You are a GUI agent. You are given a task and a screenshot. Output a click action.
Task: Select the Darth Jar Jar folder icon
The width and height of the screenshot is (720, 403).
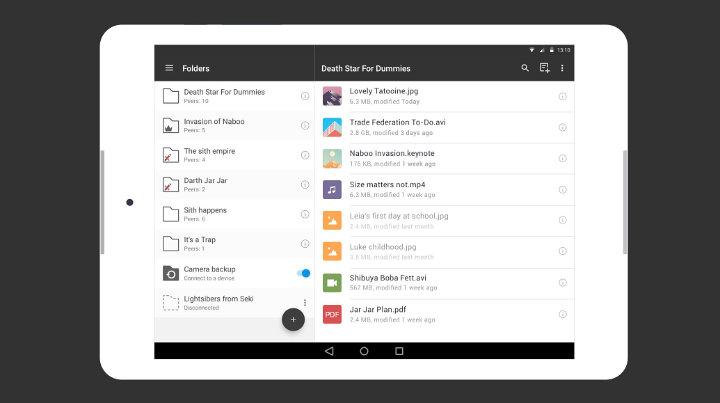(x=171, y=185)
